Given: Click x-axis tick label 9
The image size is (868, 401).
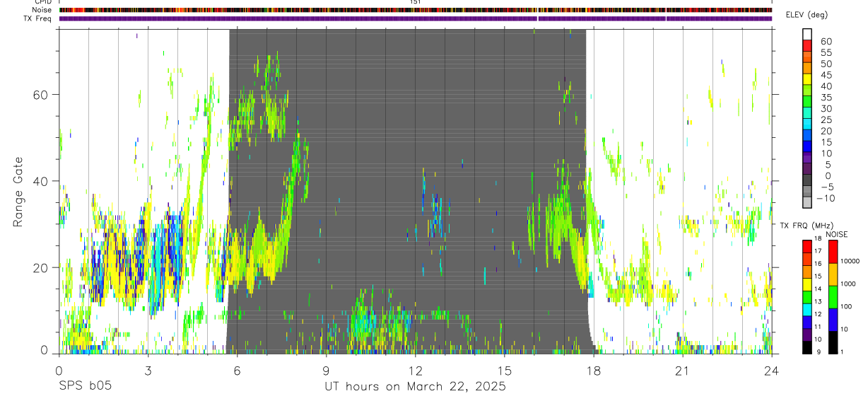Looking at the screenshot, I should pos(326,371).
